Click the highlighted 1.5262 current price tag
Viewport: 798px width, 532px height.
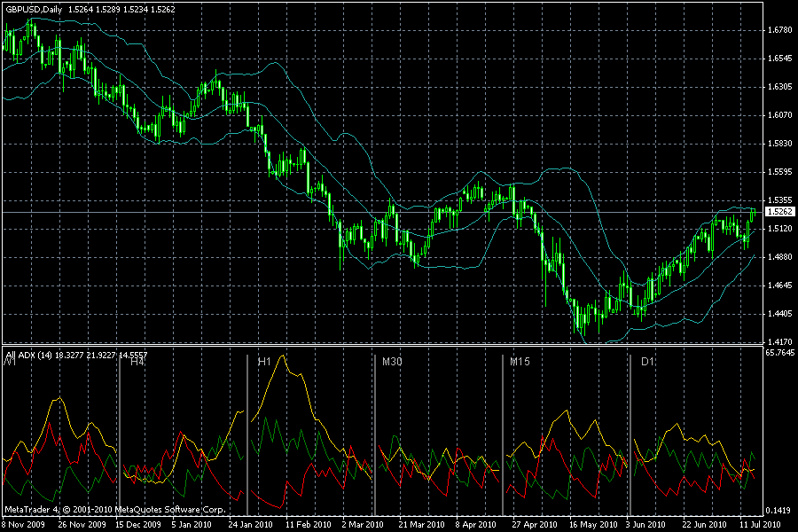pos(779,211)
